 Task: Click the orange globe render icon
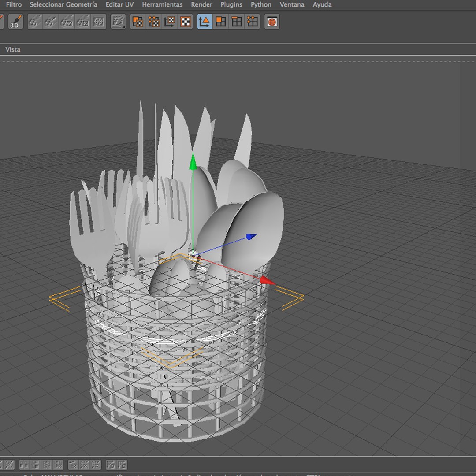click(272, 22)
